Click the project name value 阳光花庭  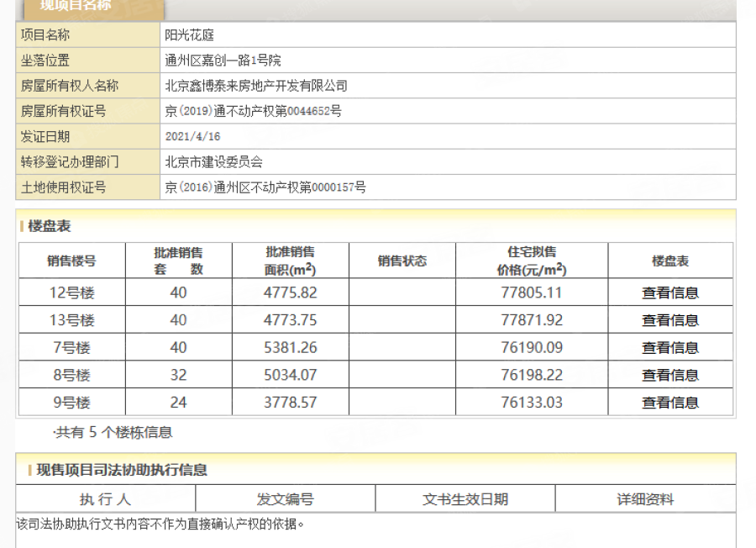(x=190, y=35)
